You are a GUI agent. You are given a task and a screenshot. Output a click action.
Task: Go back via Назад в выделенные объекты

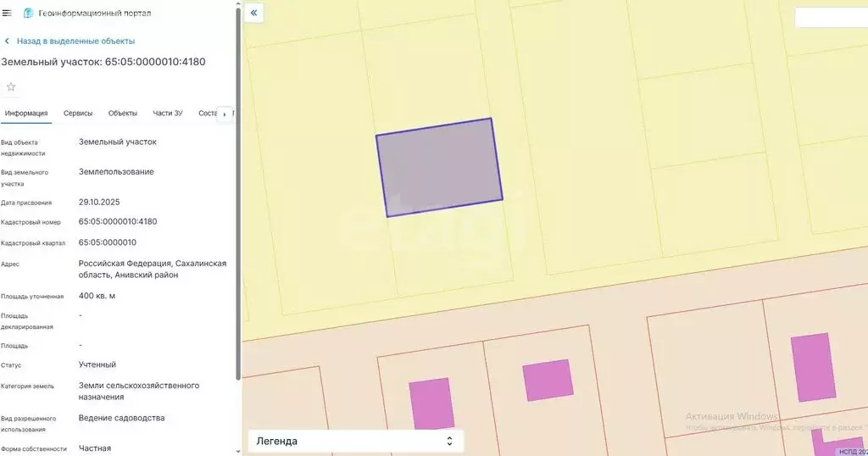point(75,41)
